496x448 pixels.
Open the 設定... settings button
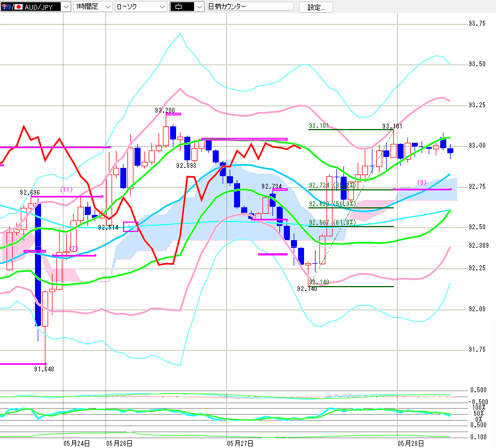click(316, 7)
